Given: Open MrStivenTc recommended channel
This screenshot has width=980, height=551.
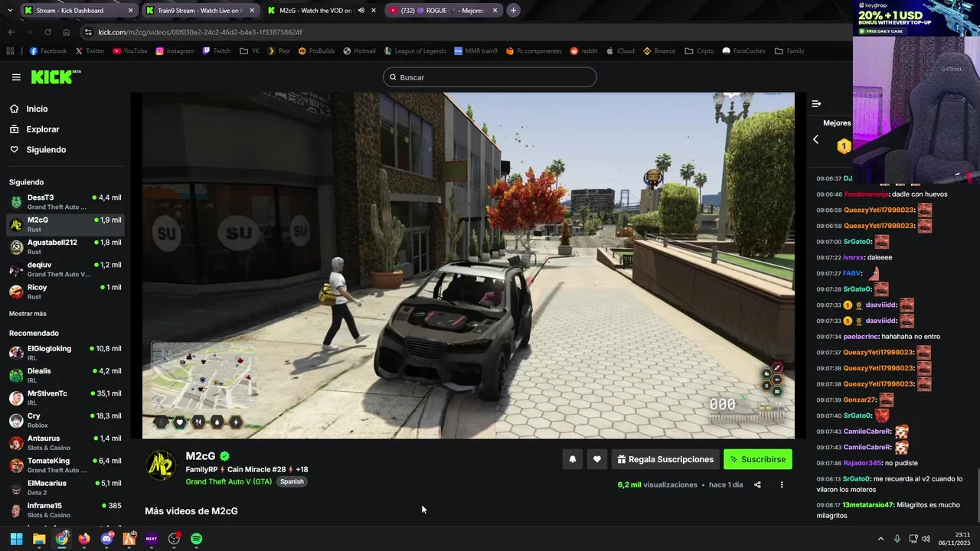Looking at the screenshot, I should pos(65,398).
